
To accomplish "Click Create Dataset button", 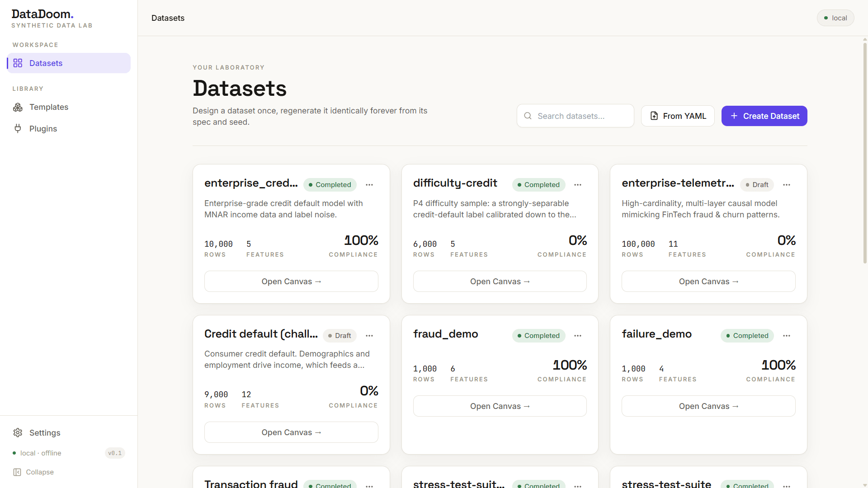I will (764, 116).
